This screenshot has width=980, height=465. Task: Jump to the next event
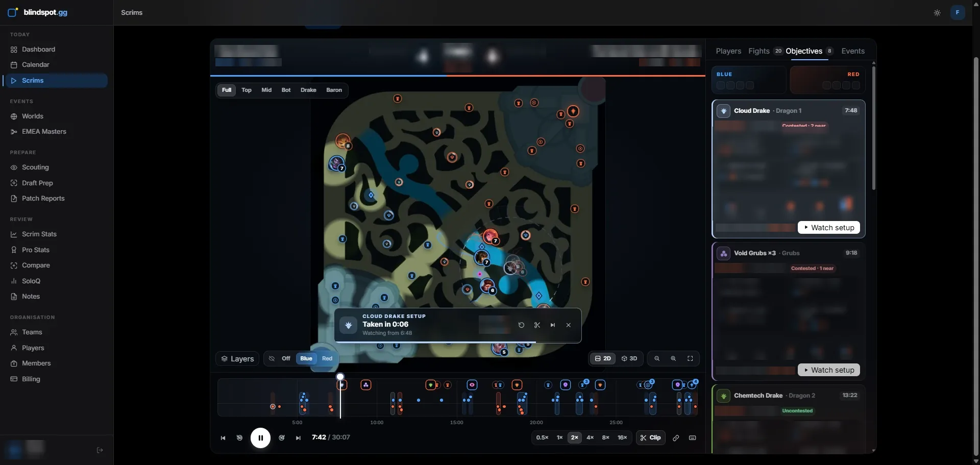tap(298, 438)
